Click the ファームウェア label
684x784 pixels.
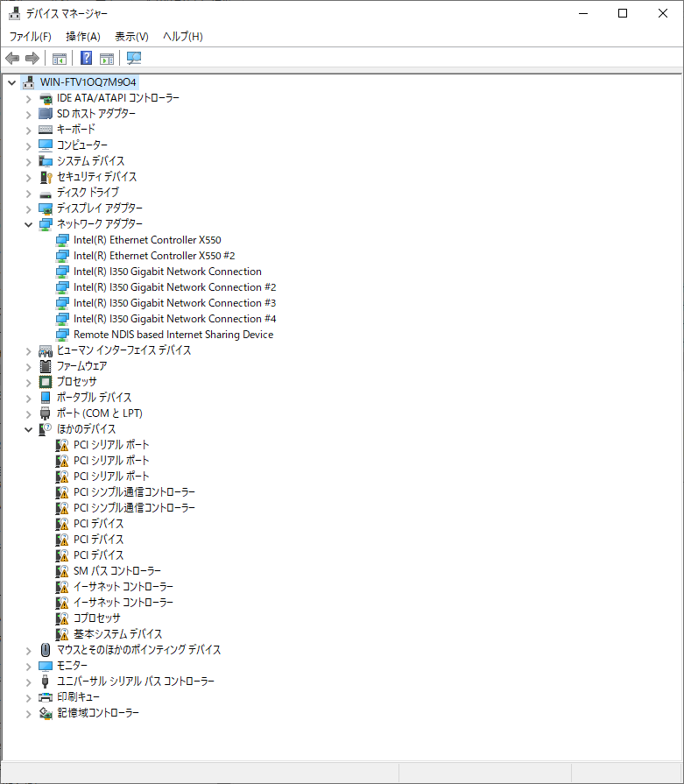coord(82,366)
